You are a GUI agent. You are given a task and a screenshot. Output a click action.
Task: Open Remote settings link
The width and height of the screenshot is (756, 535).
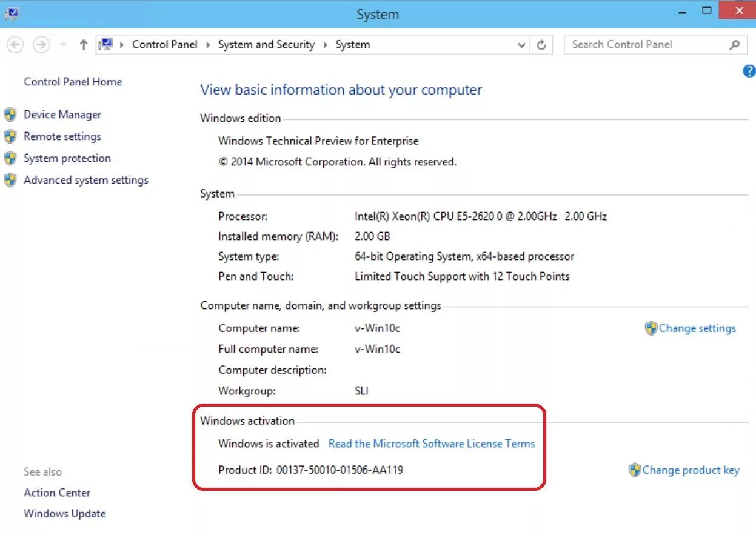[x=62, y=136]
